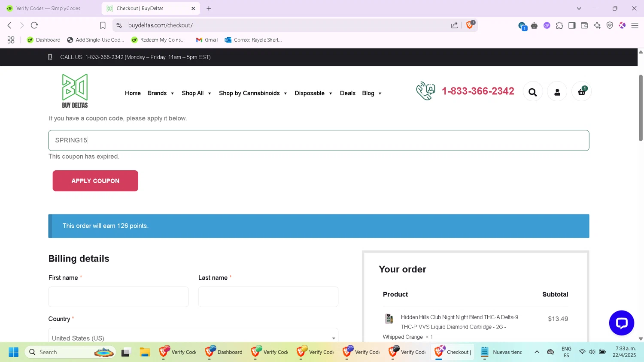Open the Deals menu item
The width and height of the screenshot is (644, 362).
coord(347,93)
